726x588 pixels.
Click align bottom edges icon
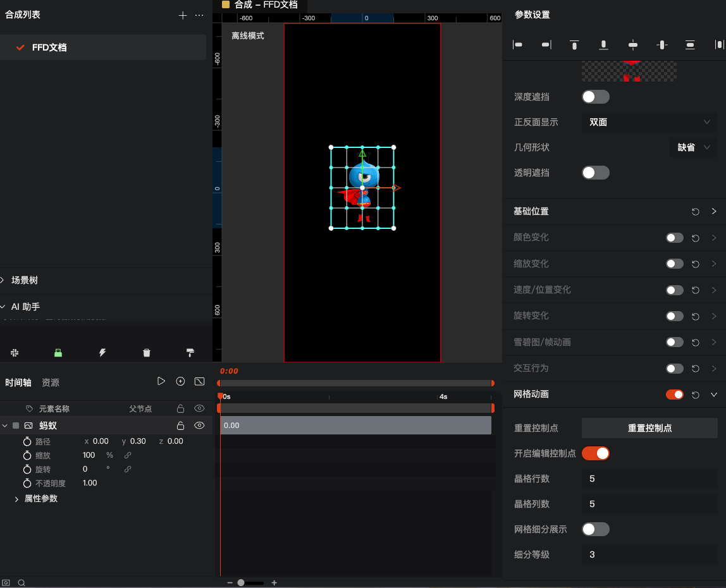tap(603, 44)
